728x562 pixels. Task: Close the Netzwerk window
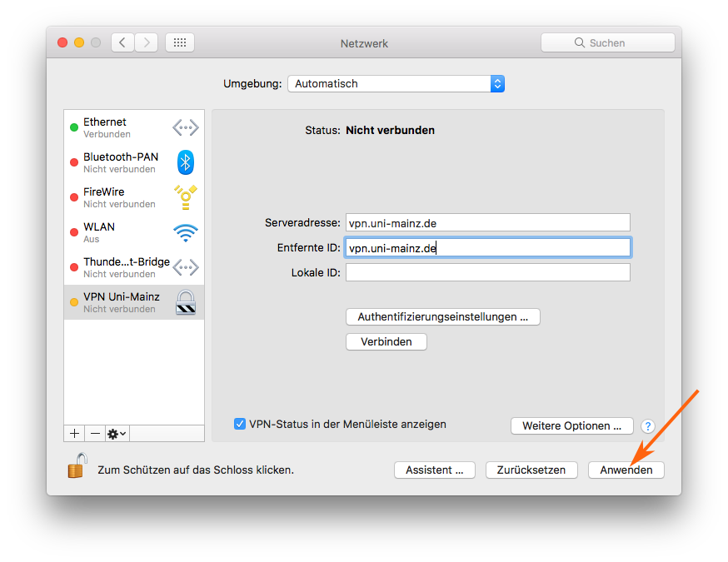click(62, 42)
